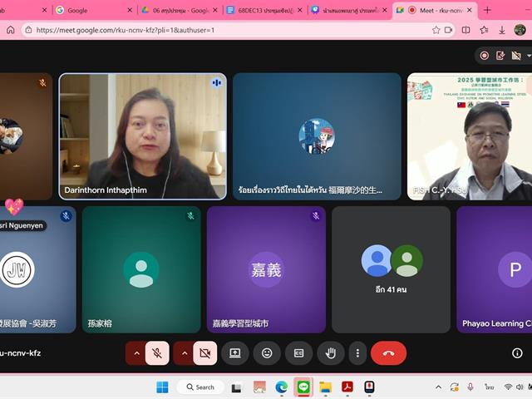The height and width of the screenshot is (399, 532).
Task: Select the Thai-Taiwan story participant tile
Action: (x=317, y=136)
